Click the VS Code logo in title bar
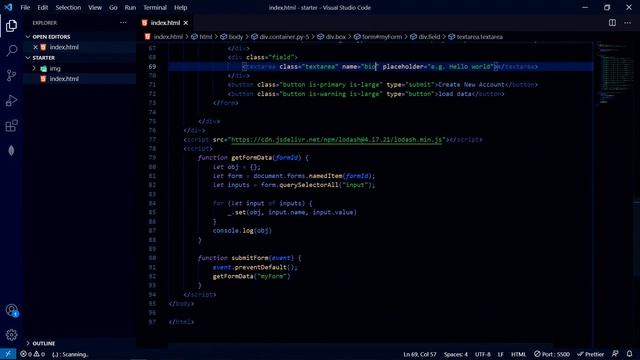Image resolution: width=640 pixels, height=360 pixels. pyautogui.click(x=8, y=7)
